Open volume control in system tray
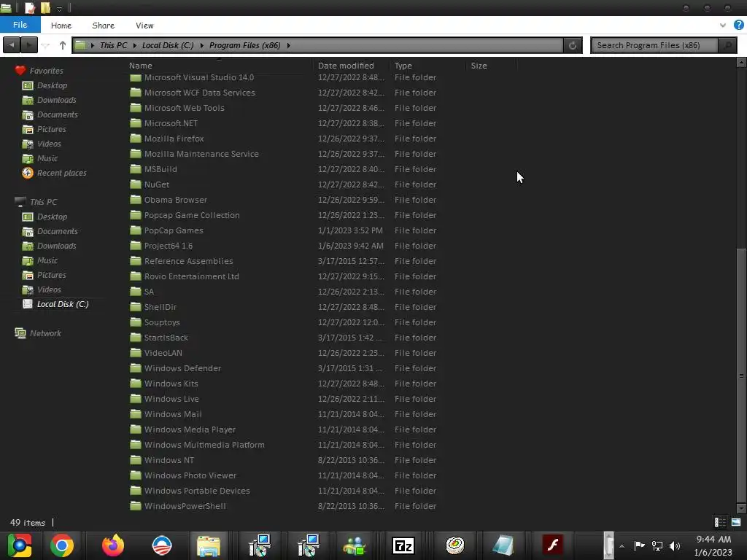 (675, 545)
